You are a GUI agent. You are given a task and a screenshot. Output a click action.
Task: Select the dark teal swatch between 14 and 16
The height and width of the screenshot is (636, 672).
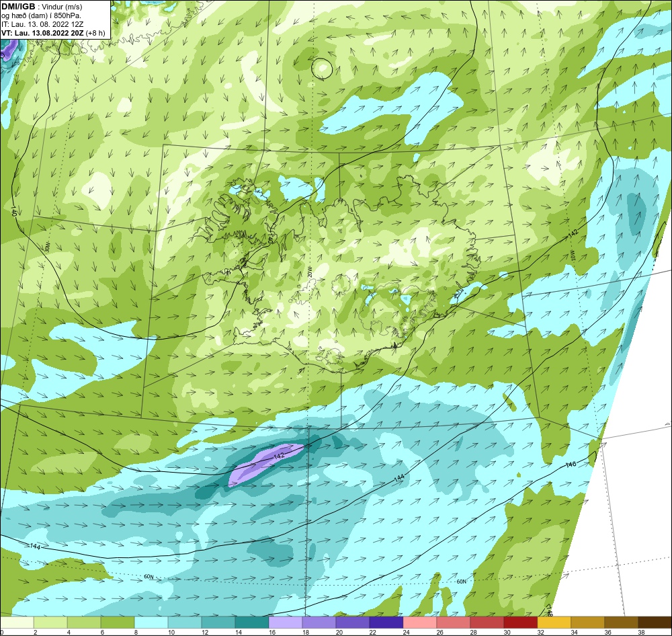[252, 623]
